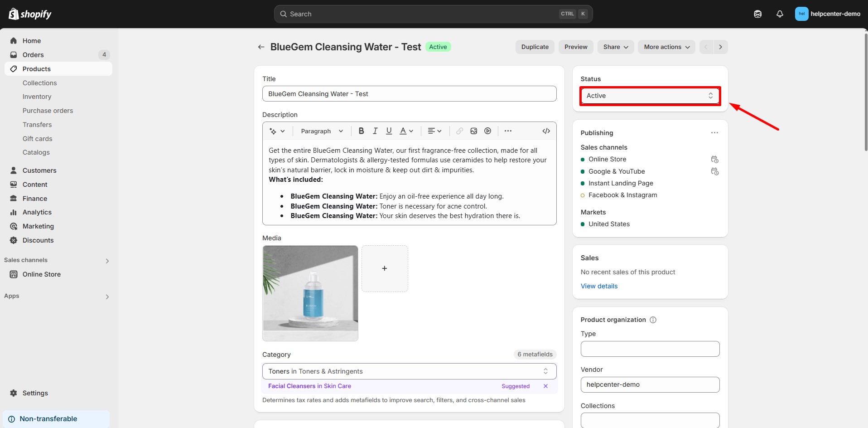The width and height of the screenshot is (868, 428).
Task: Go to Inventory in sidebar
Action: pyautogui.click(x=37, y=97)
